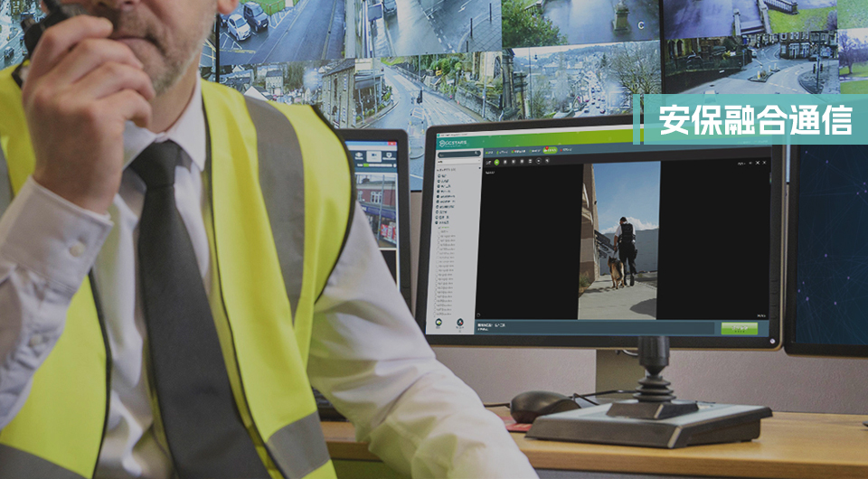This screenshot has width=868, height=479.
Task: Click the small icon at video bottom-left corner
Action: 479,314
